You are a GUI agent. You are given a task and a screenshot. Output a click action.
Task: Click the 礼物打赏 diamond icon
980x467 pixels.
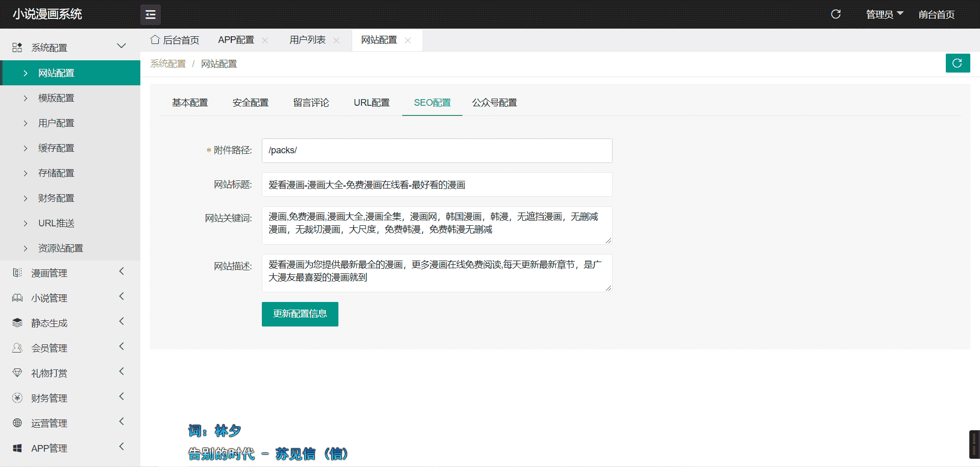pos(17,373)
